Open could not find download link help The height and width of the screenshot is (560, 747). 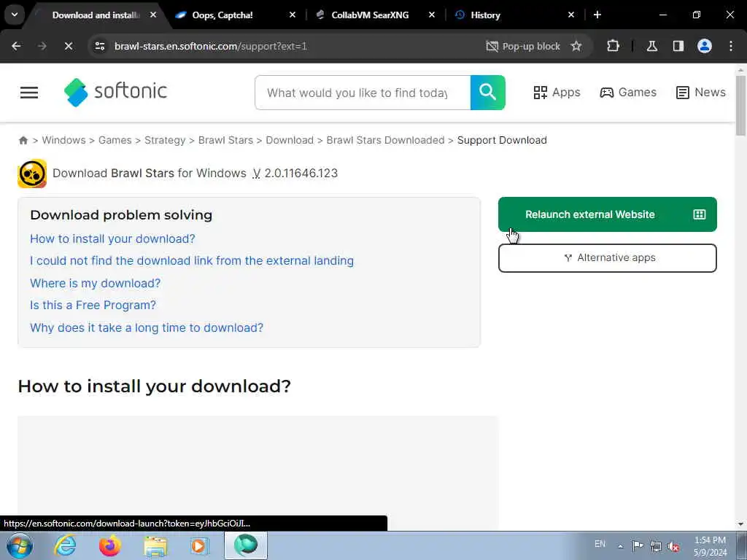192,260
